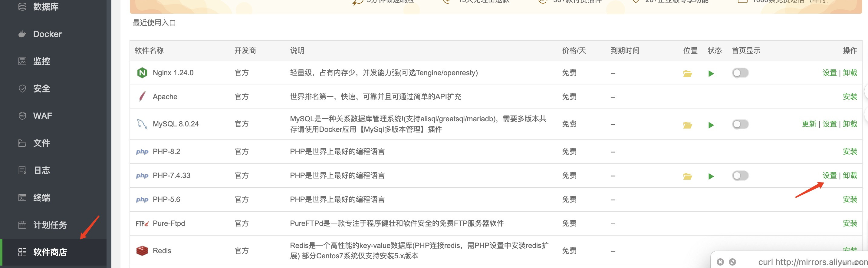Go to the WAF section

tap(42, 116)
